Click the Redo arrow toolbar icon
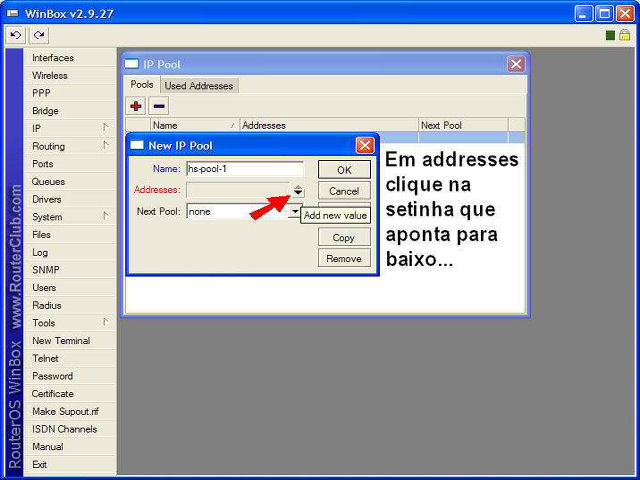This screenshot has width=640, height=480. tap(39, 35)
